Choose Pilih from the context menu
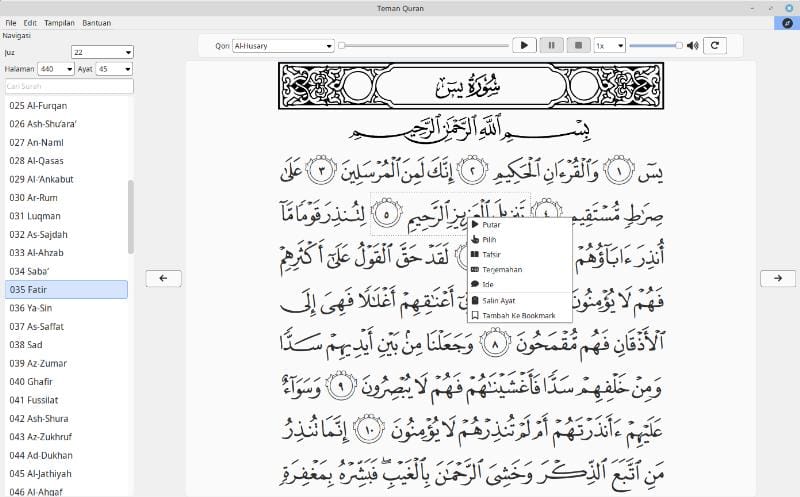Screen dimensions: 800x497 520,239
